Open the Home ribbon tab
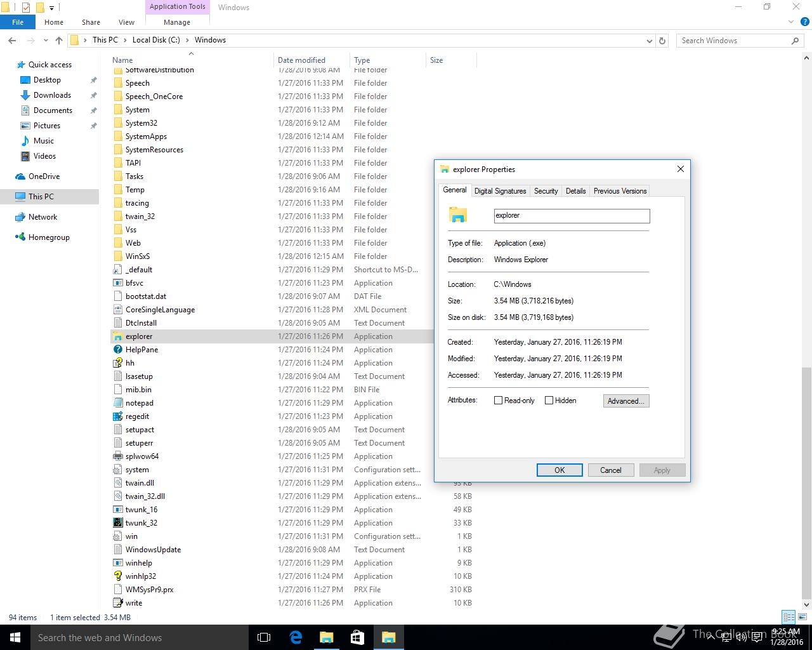This screenshot has width=812, height=650. click(54, 22)
